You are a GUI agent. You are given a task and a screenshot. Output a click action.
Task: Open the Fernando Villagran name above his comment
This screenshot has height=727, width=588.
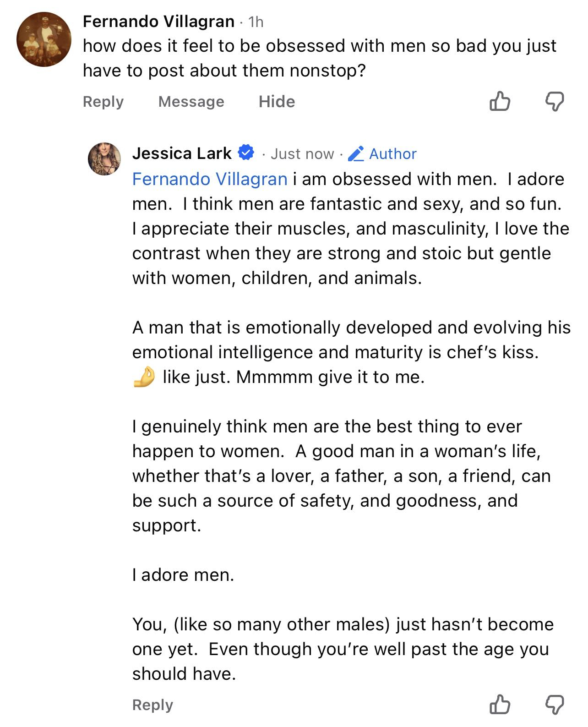[x=158, y=22]
